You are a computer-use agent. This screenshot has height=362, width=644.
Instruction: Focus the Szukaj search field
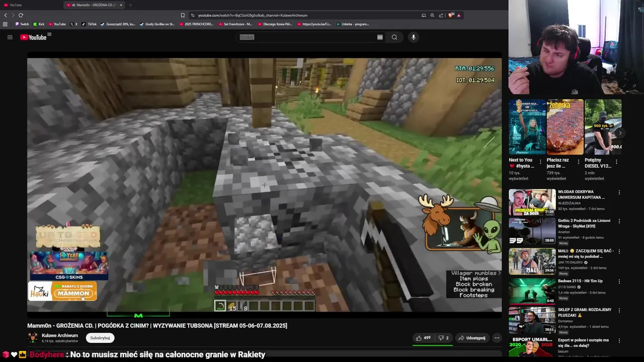pyautogui.click(x=307, y=37)
